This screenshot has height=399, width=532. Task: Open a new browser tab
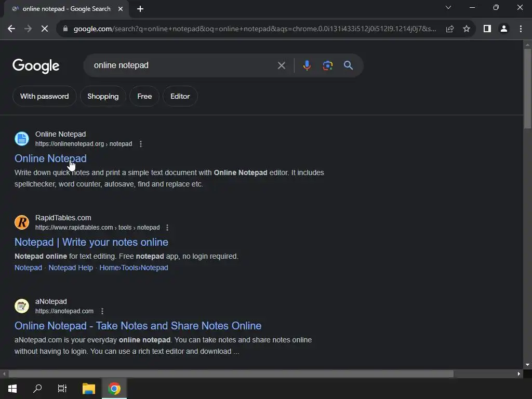pyautogui.click(x=140, y=9)
